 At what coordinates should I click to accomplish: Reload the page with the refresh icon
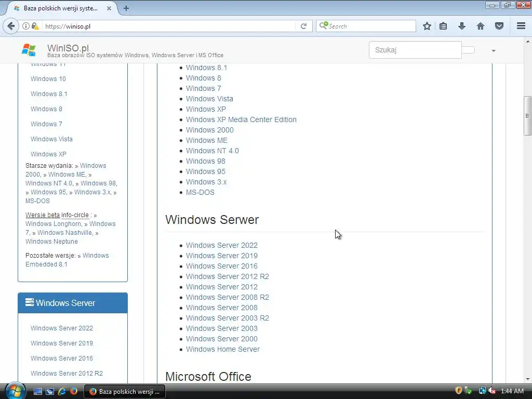pos(303,26)
